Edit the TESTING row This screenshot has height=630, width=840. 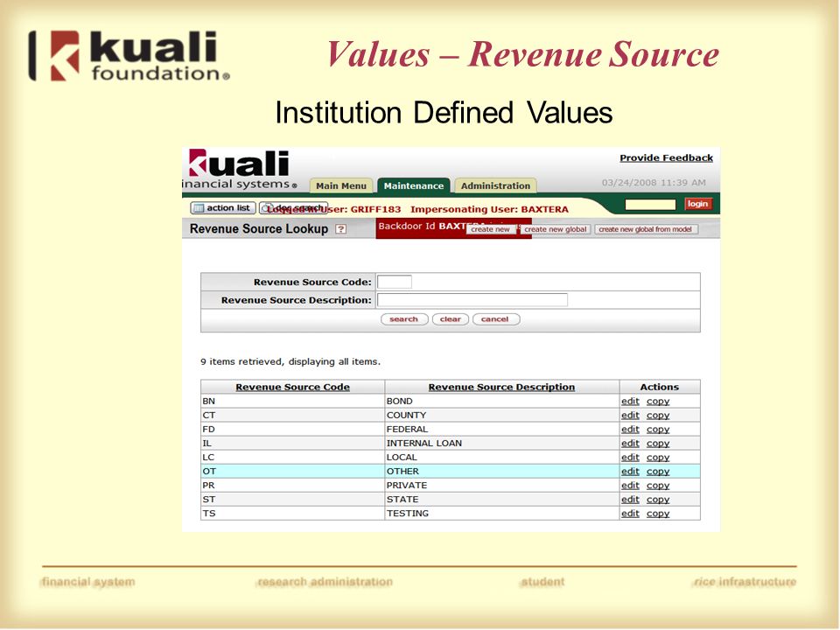(x=630, y=513)
